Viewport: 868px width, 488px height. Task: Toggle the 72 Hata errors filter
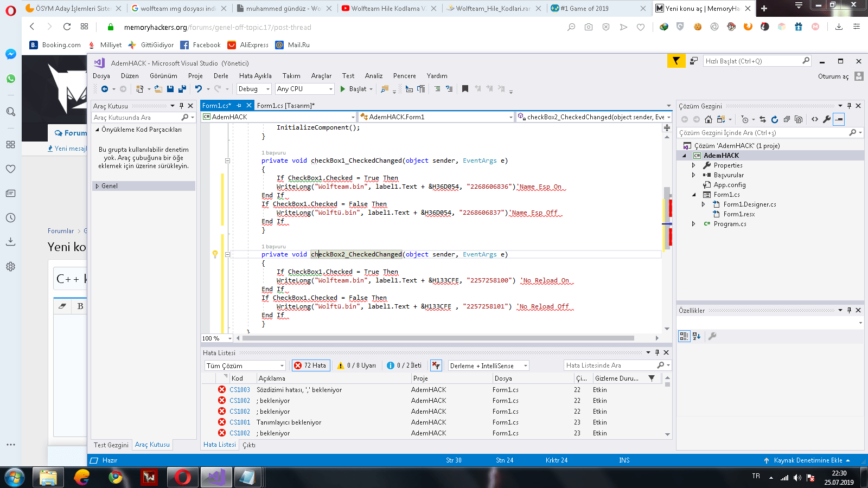click(x=310, y=365)
